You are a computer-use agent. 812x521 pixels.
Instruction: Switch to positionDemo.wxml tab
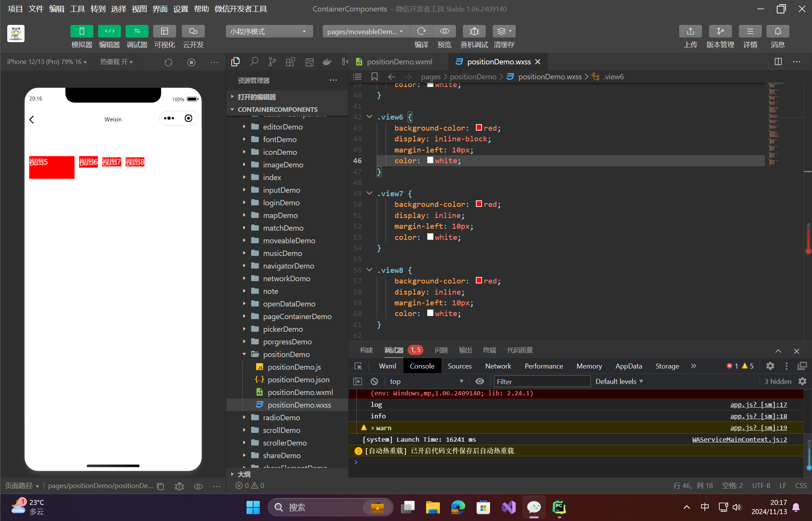coord(399,62)
